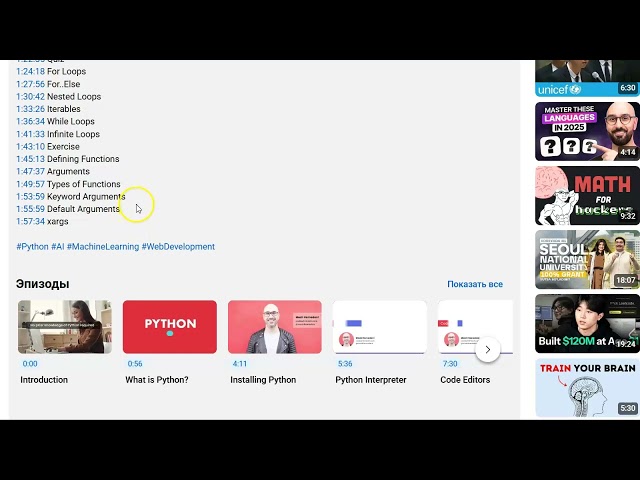Image resolution: width=640 pixels, height=480 pixels.
Task: Open the What is Python? episode thumbnail
Action: pyautogui.click(x=170, y=327)
